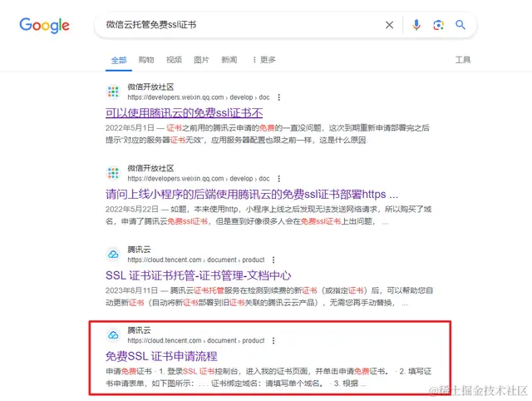
Task: Open the 工具 search tools
Action: pos(463,60)
